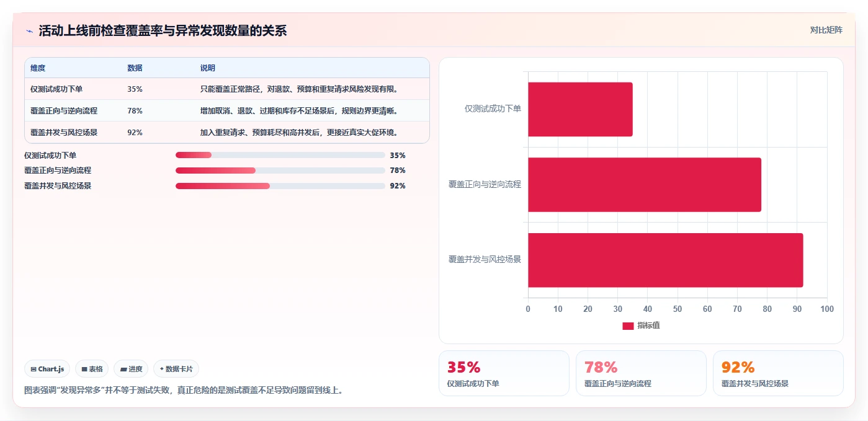Screen dimensions: 868x421
Task: Click the 仅测试成功下单 progress bar
Action: [x=280, y=155]
